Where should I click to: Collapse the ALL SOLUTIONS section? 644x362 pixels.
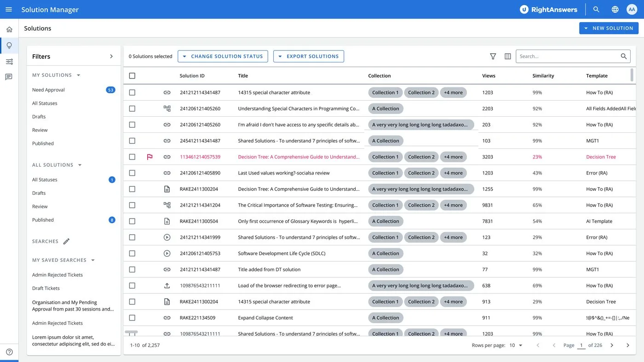[x=80, y=165]
